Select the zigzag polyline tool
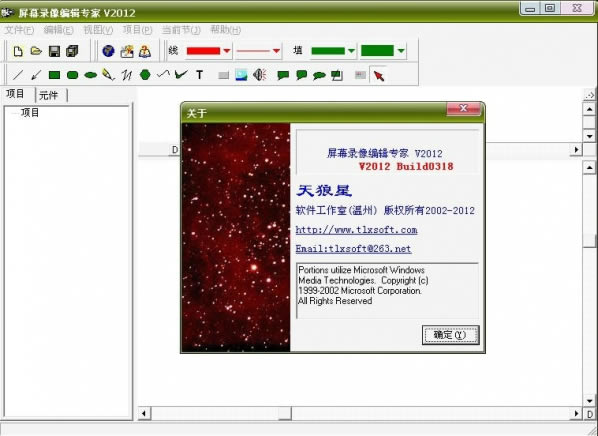This screenshot has width=598, height=436. [x=127, y=75]
